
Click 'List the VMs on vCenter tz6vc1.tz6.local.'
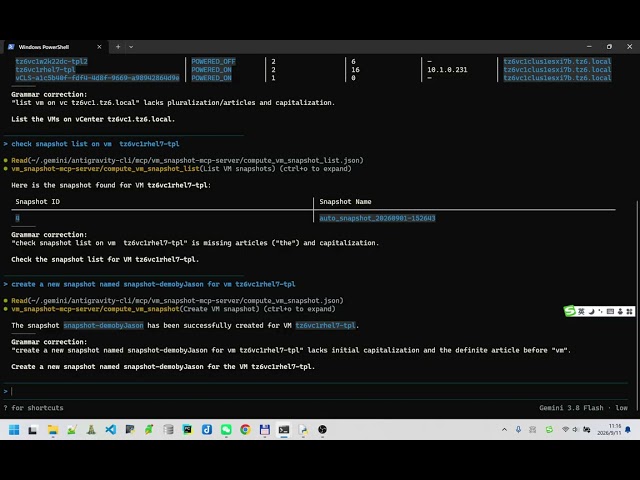tap(93, 119)
